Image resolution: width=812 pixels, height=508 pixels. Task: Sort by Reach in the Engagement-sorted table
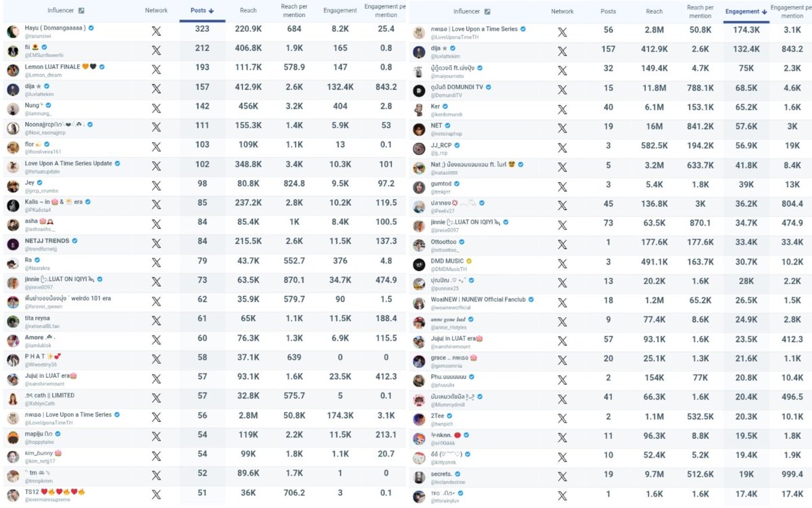click(654, 12)
